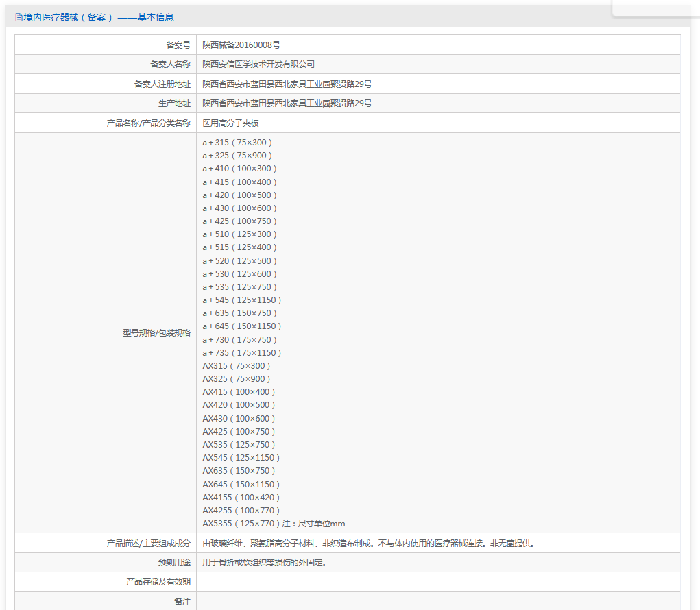Select spec line a+415（100×400）

pyautogui.click(x=240, y=182)
